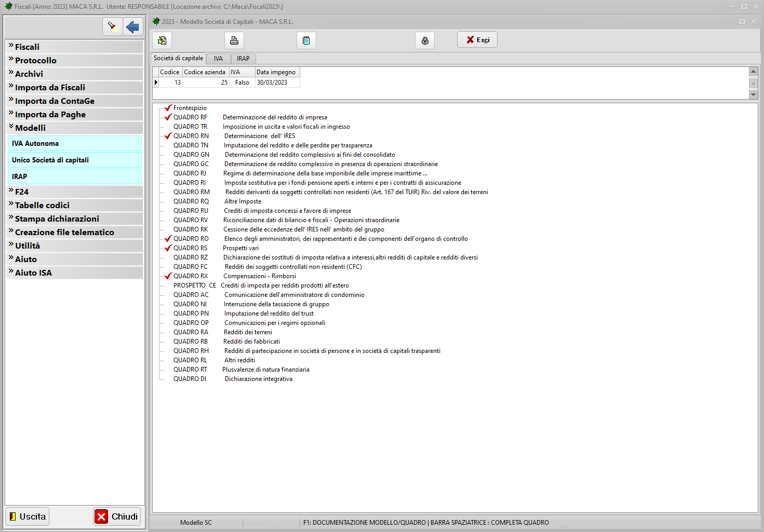Collapse the Modelli sidebar section
Screen dimensions: 764x532
point(30,128)
